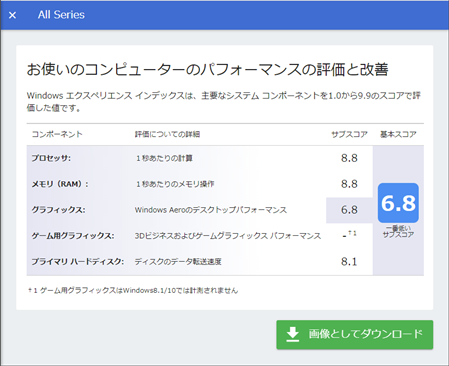Click the gaming graphics dash footnote marker
Viewport: 449px width, 366px height.
(349, 235)
